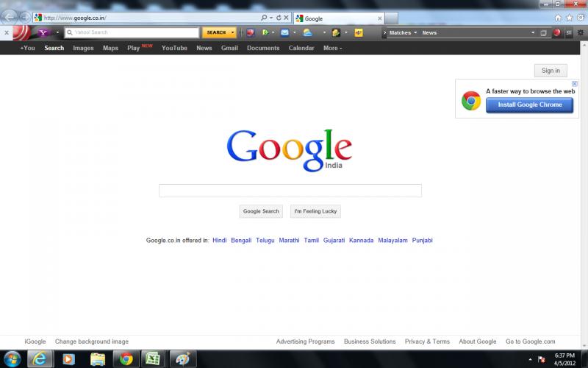588x368 pixels.
Task: Open the Weather cloud toolbar icon
Action: 307,32
